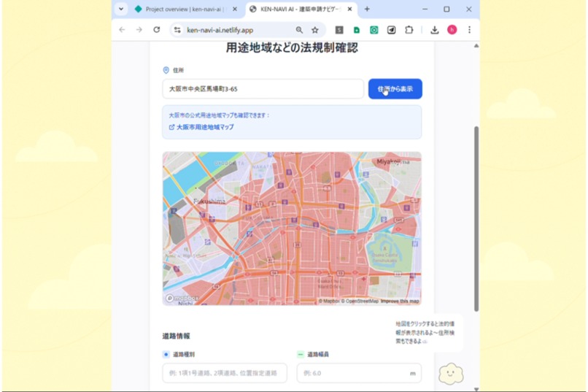Open the zoom magnifier in address bar

(x=299, y=30)
